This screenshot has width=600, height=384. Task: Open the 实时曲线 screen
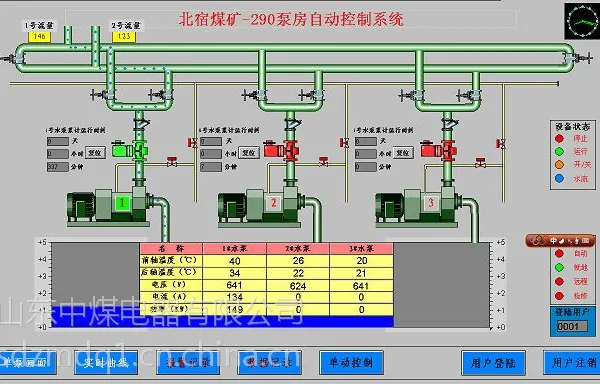tap(106, 363)
